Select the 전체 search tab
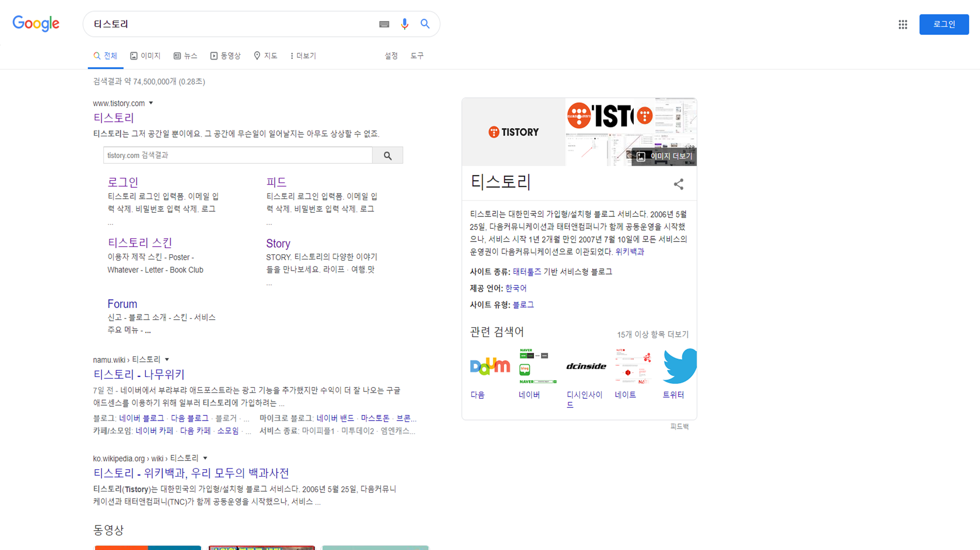 (105, 56)
